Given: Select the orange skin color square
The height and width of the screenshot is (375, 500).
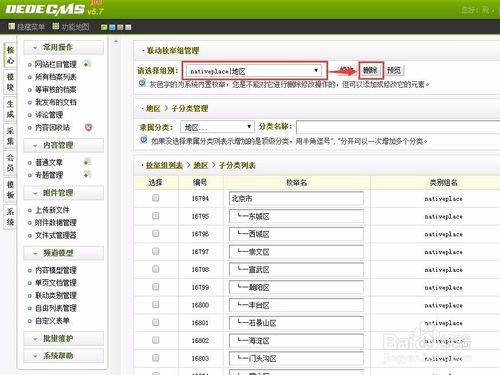Looking at the screenshot, I should point(120,27).
